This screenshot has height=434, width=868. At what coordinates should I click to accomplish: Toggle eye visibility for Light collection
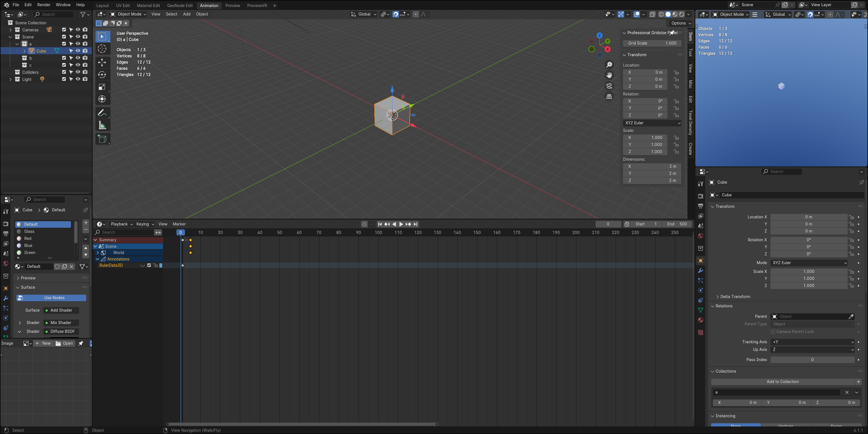point(78,79)
